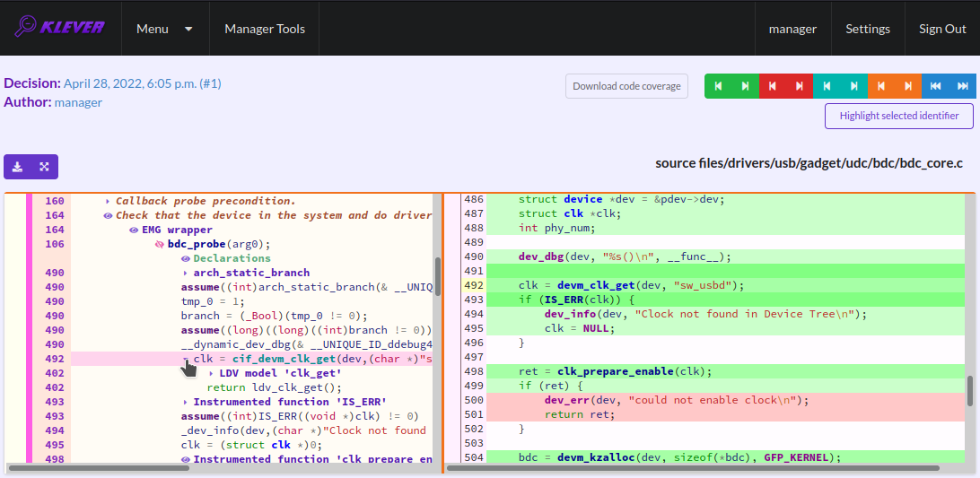The width and height of the screenshot is (980, 478).
Task: Open decision link 'April 28, 2022, 6:05 p.m. (#1)'
Action: click(x=143, y=83)
